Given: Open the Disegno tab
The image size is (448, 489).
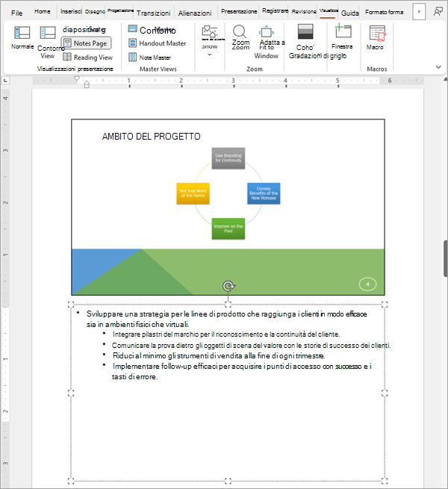Looking at the screenshot, I should point(95,11).
